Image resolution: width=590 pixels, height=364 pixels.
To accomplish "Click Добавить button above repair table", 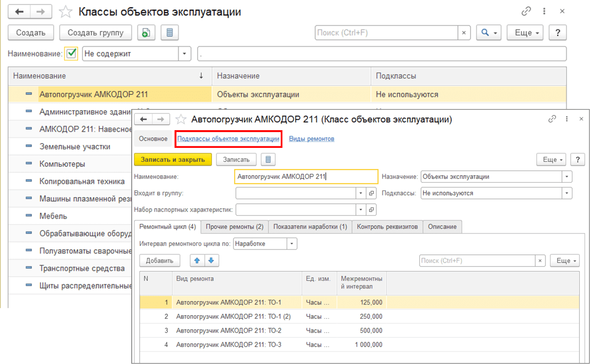I will pos(160,260).
